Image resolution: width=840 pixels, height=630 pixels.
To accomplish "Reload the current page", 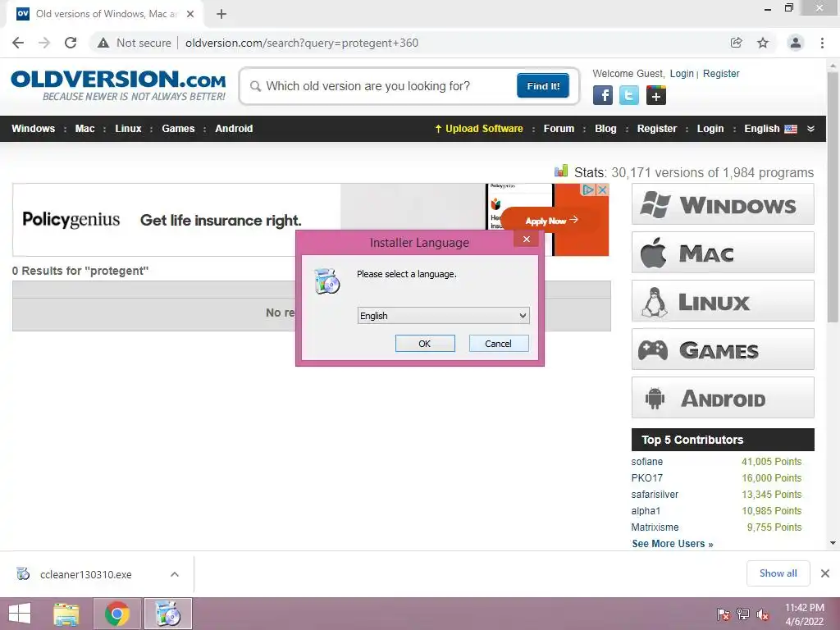I will [71, 43].
